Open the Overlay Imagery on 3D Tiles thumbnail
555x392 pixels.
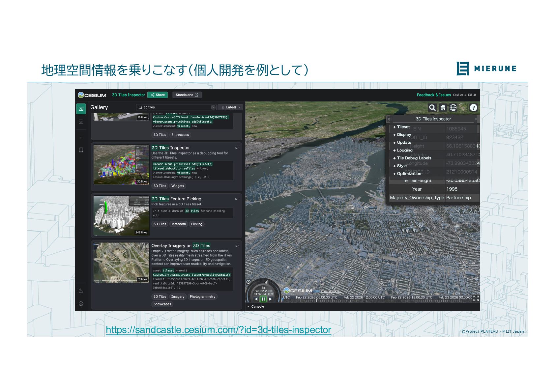point(121,263)
